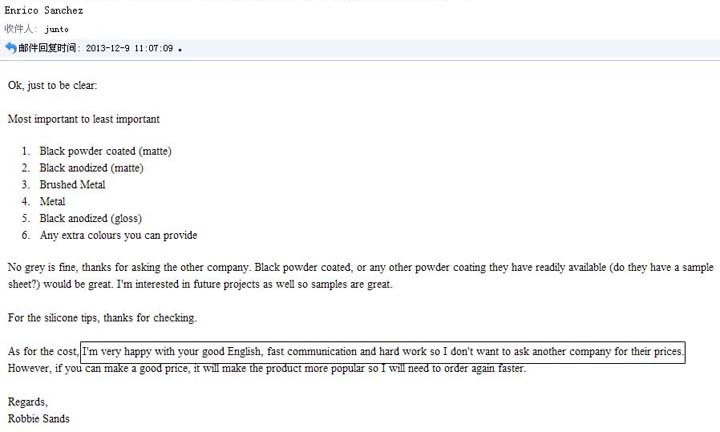Screen dimensions: 720x432
Task: Click Most important to least important line
Action: [x=84, y=119]
